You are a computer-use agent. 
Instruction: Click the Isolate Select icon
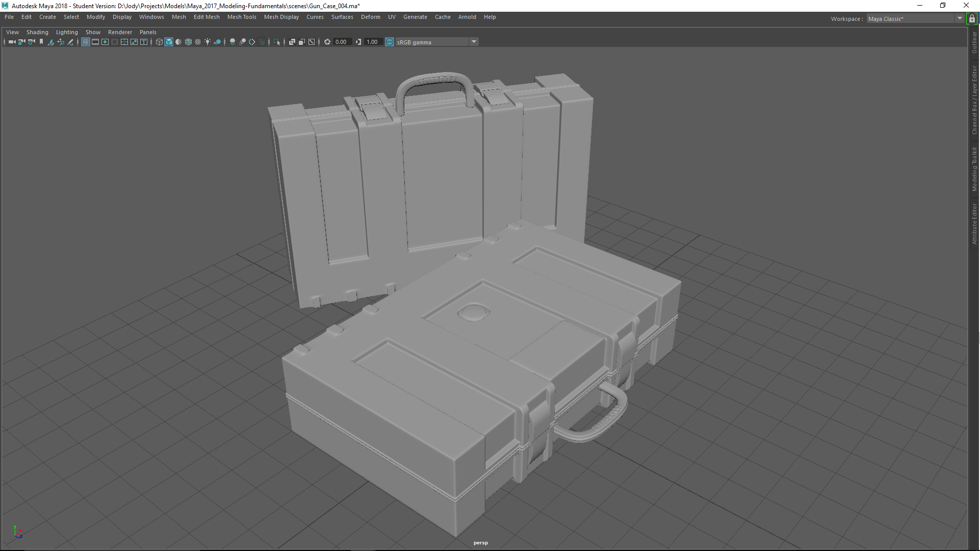pyautogui.click(x=277, y=42)
